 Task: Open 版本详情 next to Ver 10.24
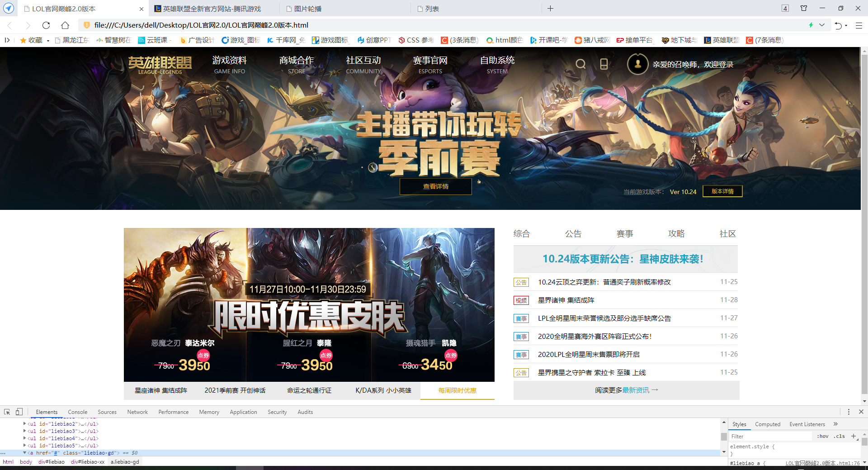(x=722, y=191)
